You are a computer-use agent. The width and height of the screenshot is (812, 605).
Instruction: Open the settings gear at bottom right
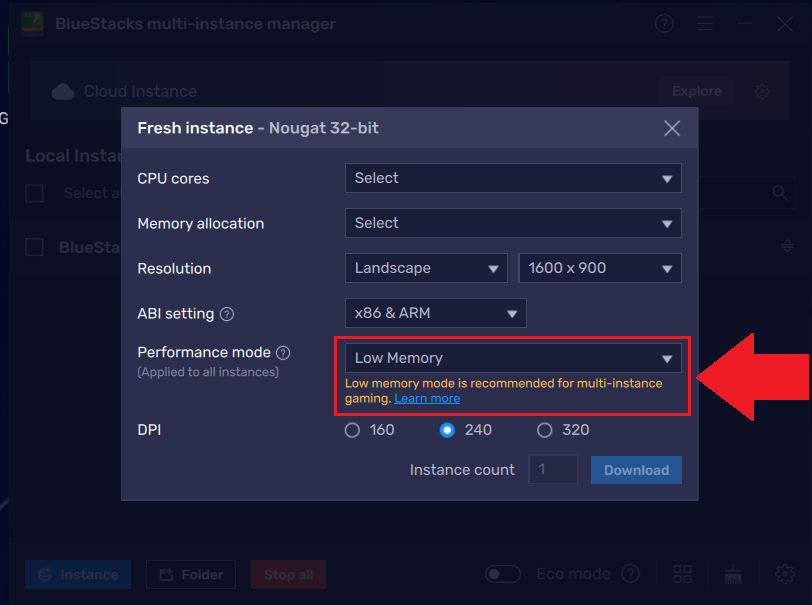click(x=784, y=574)
